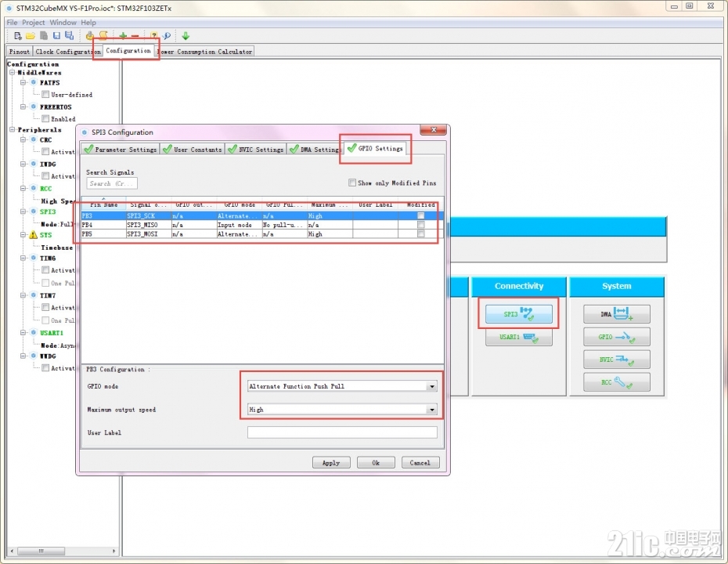This screenshot has height=564, width=728.
Task: Click the Generate Code gear icon
Action: coord(89,36)
